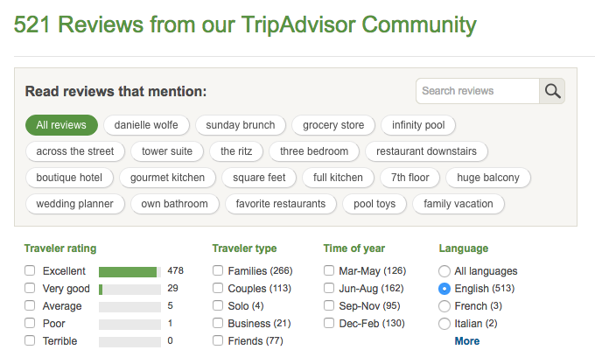Viewport: 595px width, 364px height.
Task: Select the All reviews tag
Action: pyautogui.click(x=61, y=125)
